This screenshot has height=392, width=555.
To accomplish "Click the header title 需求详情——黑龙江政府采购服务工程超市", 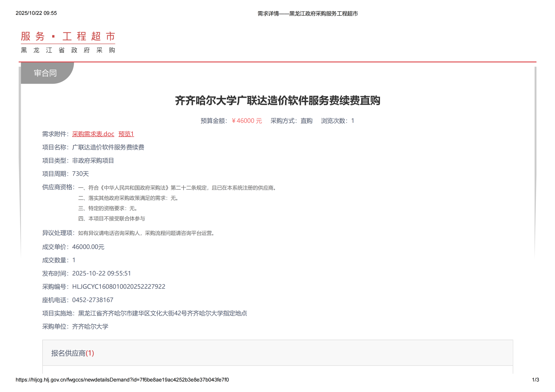I will (307, 14).
